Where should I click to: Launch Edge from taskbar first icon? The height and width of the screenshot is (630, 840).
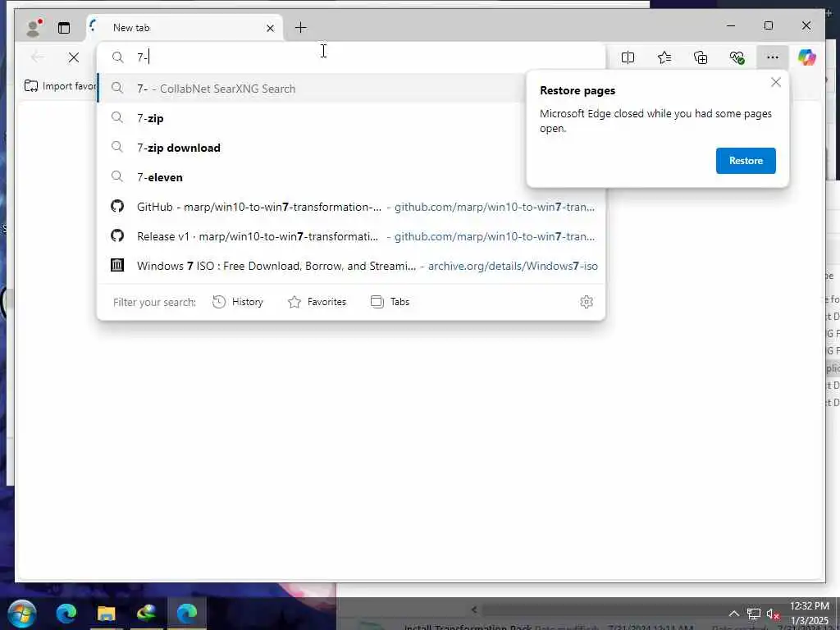click(x=66, y=613)
